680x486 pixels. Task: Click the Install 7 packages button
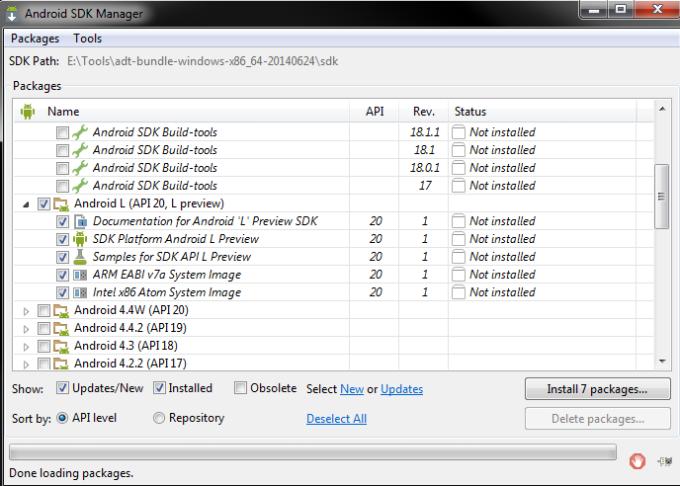point(597,389)
